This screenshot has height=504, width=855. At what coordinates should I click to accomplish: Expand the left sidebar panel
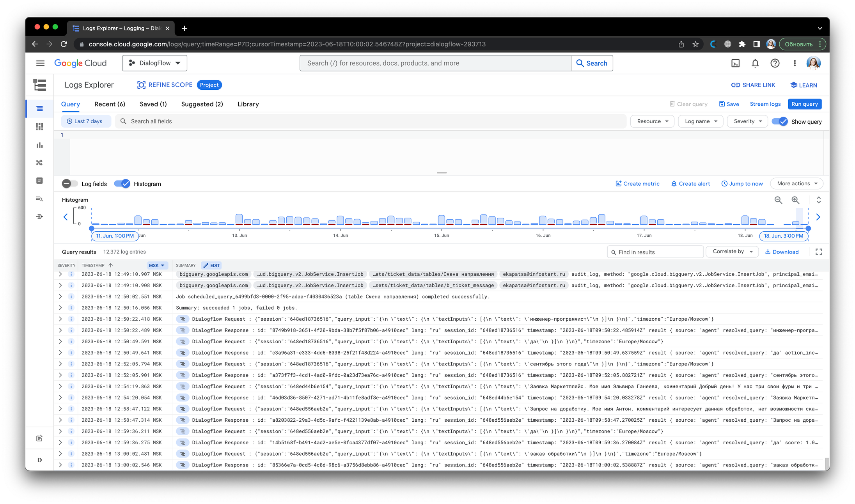pos(40,460)
